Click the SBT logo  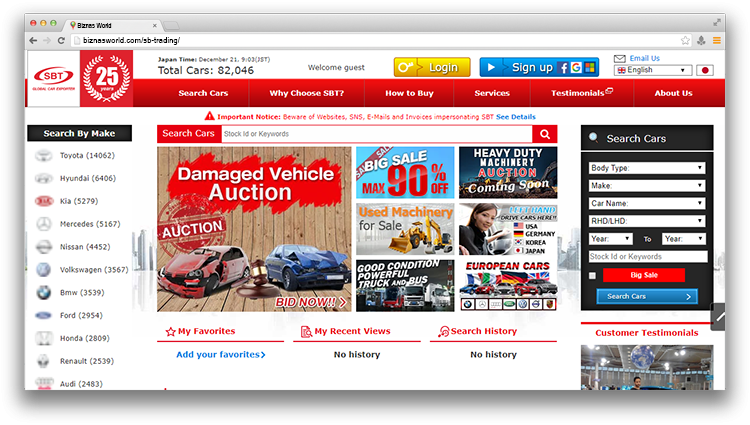point(54,78)
